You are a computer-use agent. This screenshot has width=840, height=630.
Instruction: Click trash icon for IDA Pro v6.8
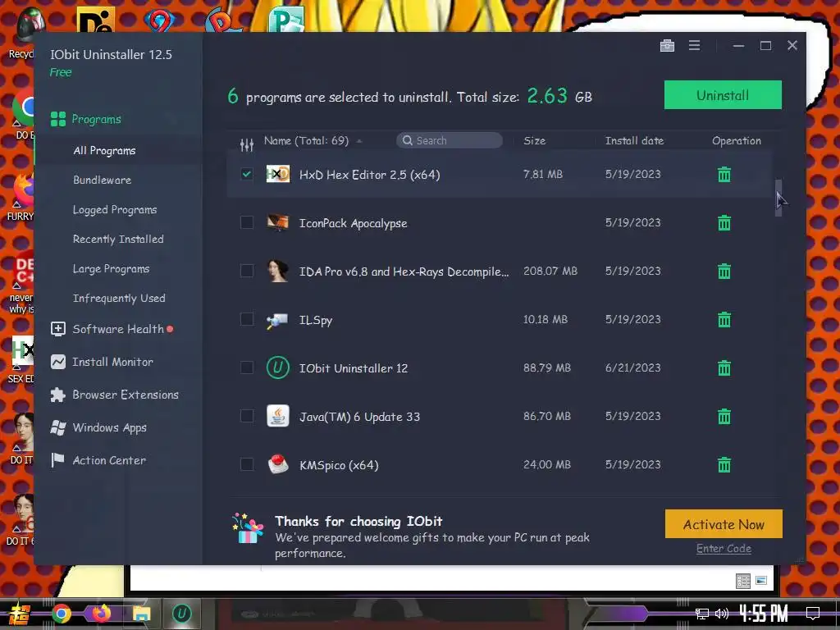[x=724, y=271]
